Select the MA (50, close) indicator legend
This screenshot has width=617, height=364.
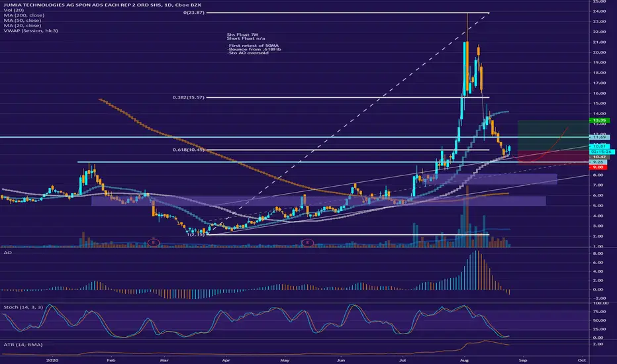point(23,21)
